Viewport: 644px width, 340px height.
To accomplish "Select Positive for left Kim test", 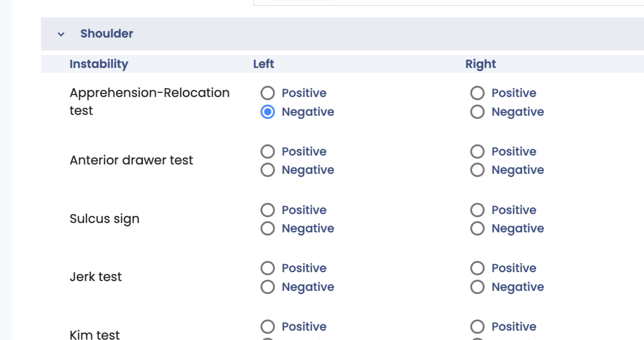I will point(267,327).
